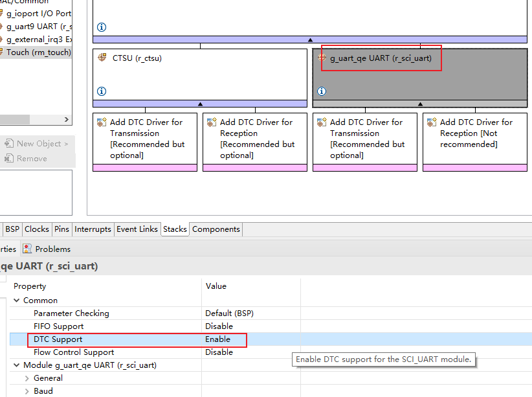The width and height of the screenshot is (532, 397).
Task: Select Touch (rm_touch) in the stacks list
Action: 38,52
